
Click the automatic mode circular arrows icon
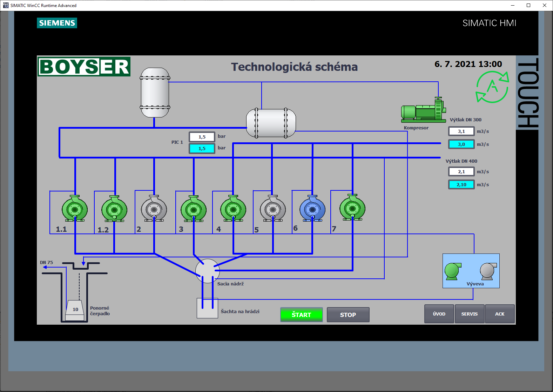[492, 87]
